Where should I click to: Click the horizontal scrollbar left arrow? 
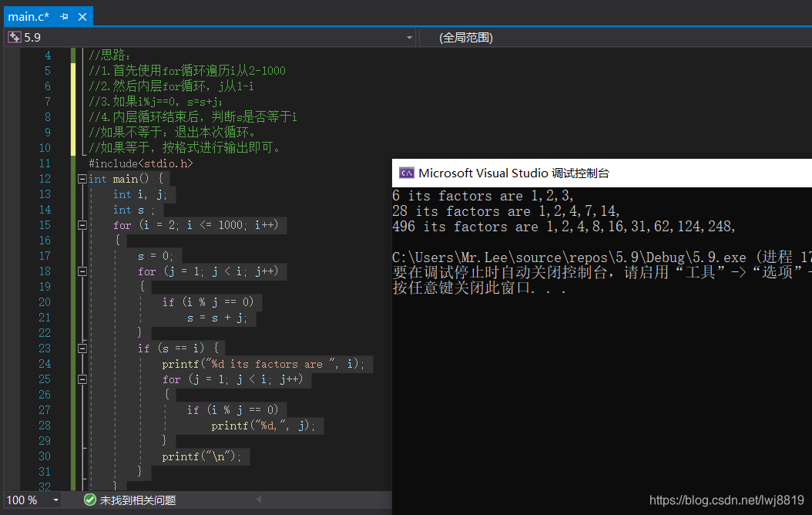(259, 500)
